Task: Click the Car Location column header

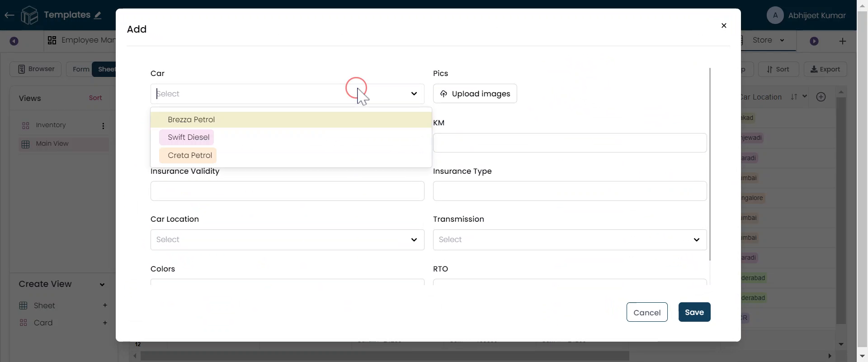Action: 761,97
